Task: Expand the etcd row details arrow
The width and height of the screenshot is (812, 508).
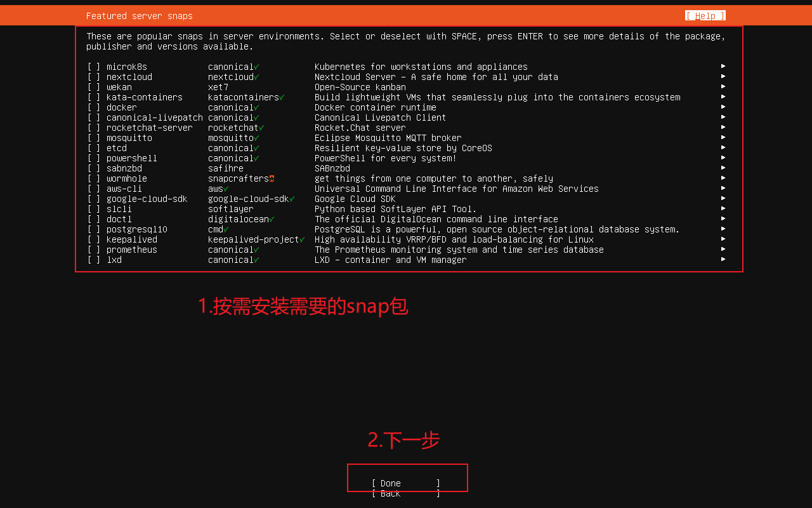Action: 723,147
